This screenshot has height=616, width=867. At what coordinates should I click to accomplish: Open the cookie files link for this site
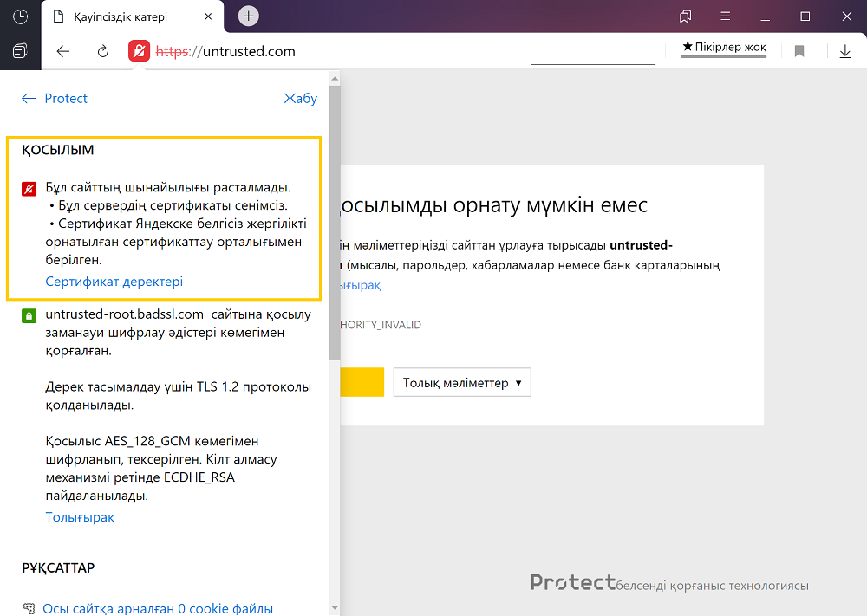[157, 608]
